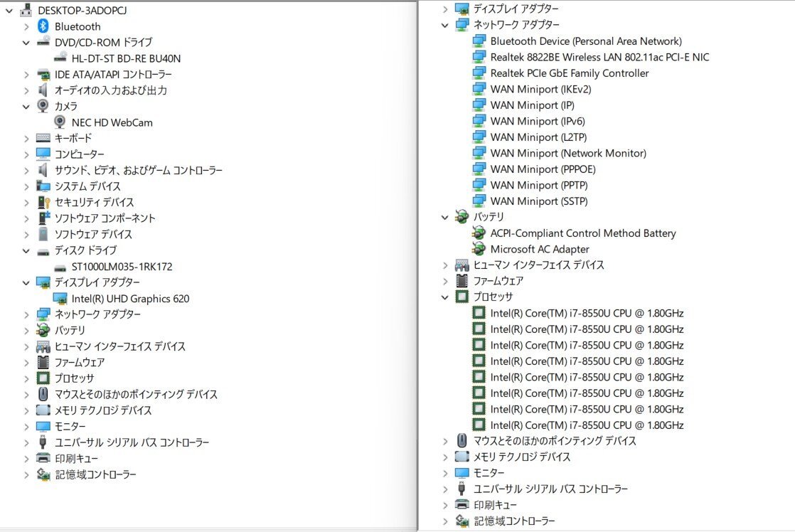Click the DESKTOP-3ADOPCJ computer icon
This screenshot has width=795, height=532.
point(26,10)
